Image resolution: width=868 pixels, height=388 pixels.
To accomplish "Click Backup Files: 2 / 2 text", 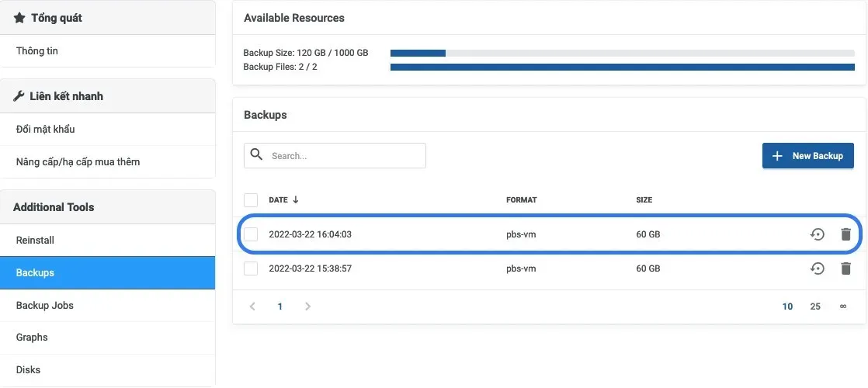I will [x=280, y=67].
